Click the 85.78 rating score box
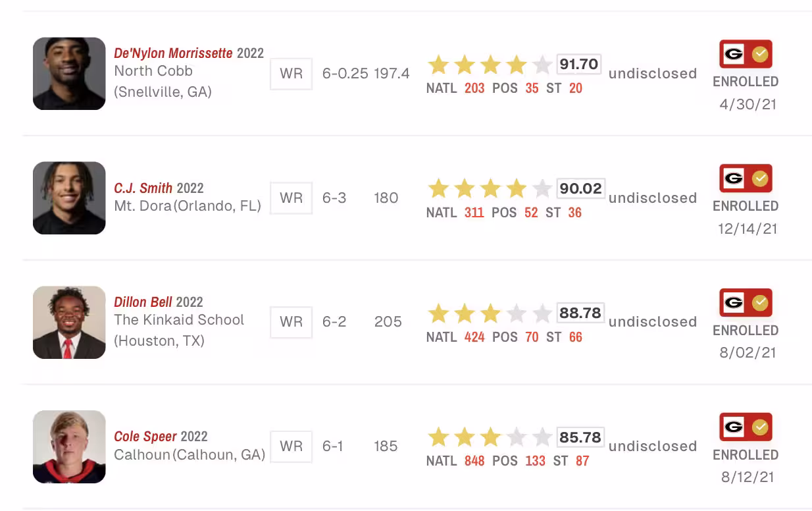812x511 pixels. point(580,437)
